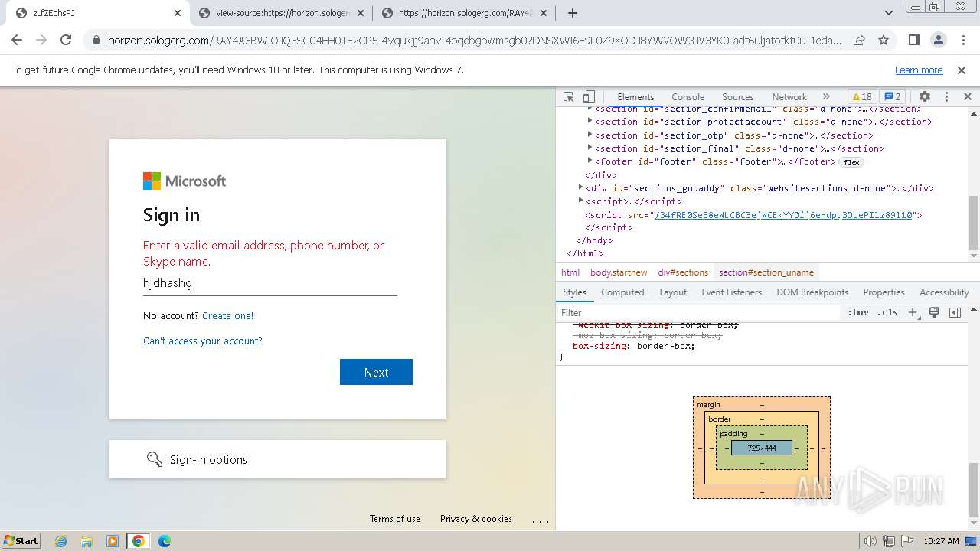Open Chrome profile avatar

pos(938,40)
